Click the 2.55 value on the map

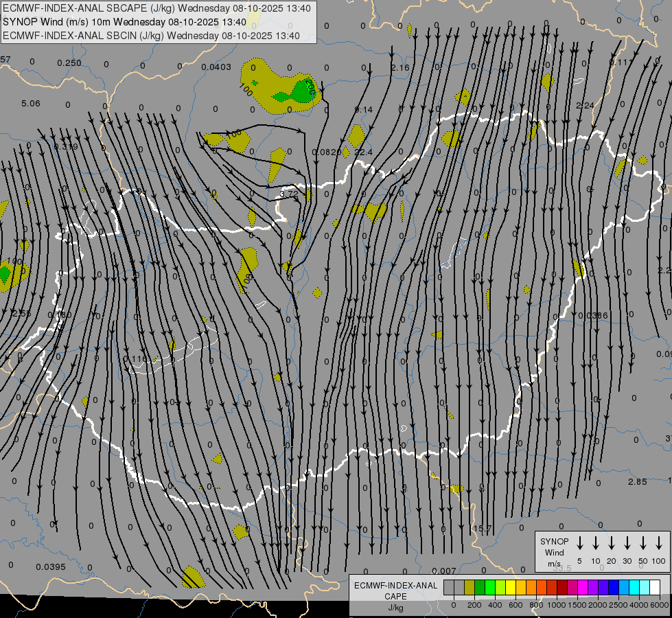point(21,314)
